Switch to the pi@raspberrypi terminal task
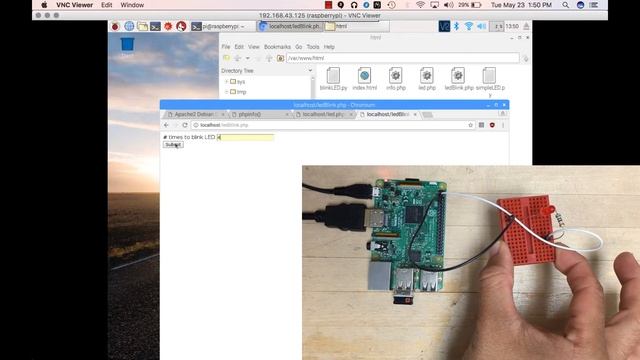 coord(220,27)
